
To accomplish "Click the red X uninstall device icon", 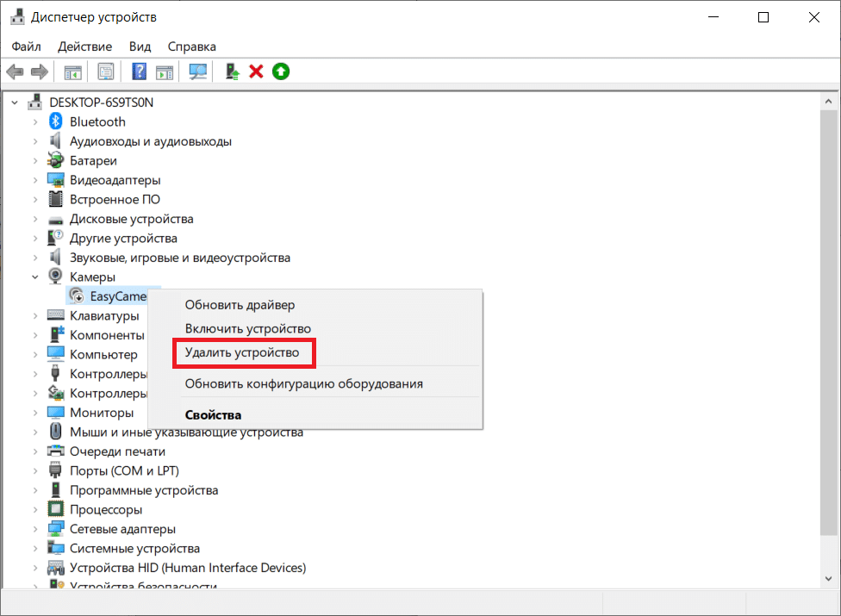I will pos(256,72).
